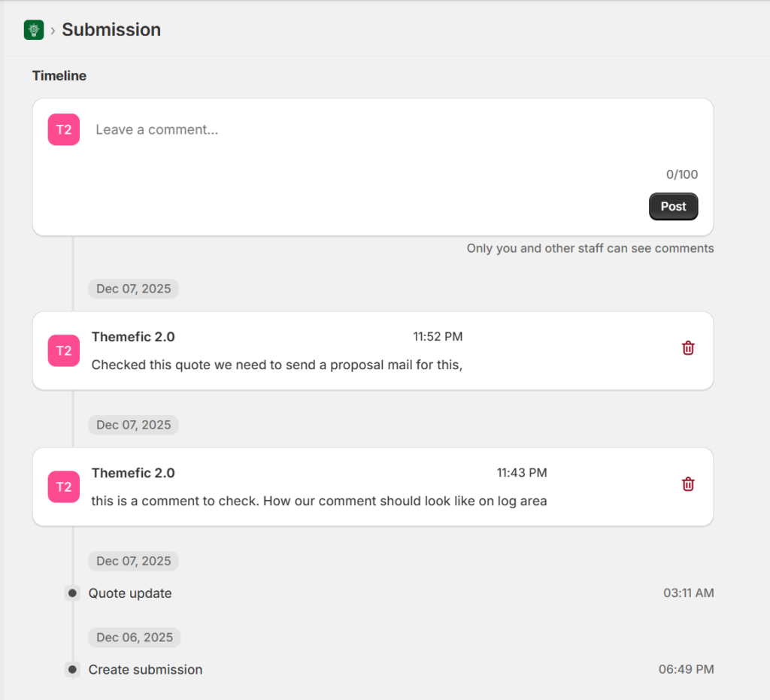770x700 pixels.
Task: Click the trash icon on the 11:43 PM comment
Action: pos(687,483)
